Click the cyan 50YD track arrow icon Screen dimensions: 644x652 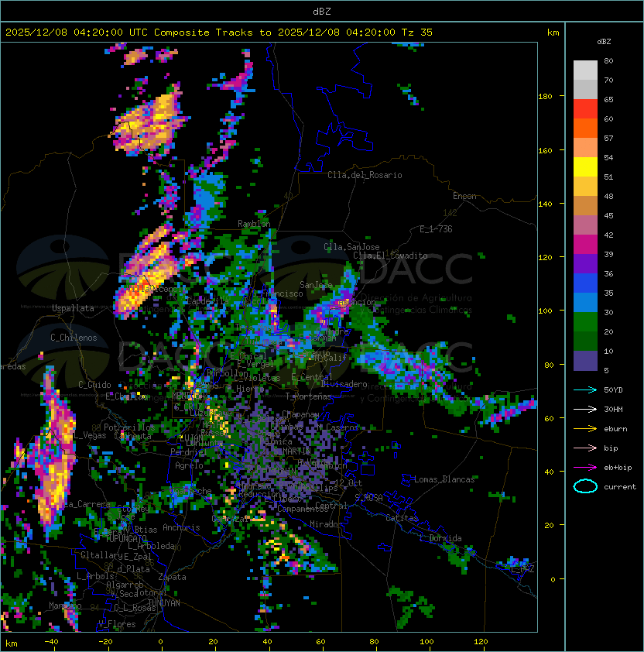(585, 389)
